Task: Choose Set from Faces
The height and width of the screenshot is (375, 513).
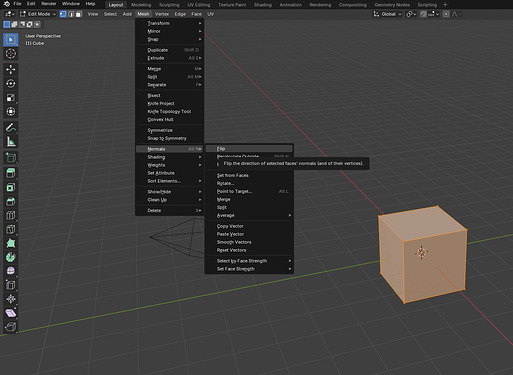Action: pos(249,175)
